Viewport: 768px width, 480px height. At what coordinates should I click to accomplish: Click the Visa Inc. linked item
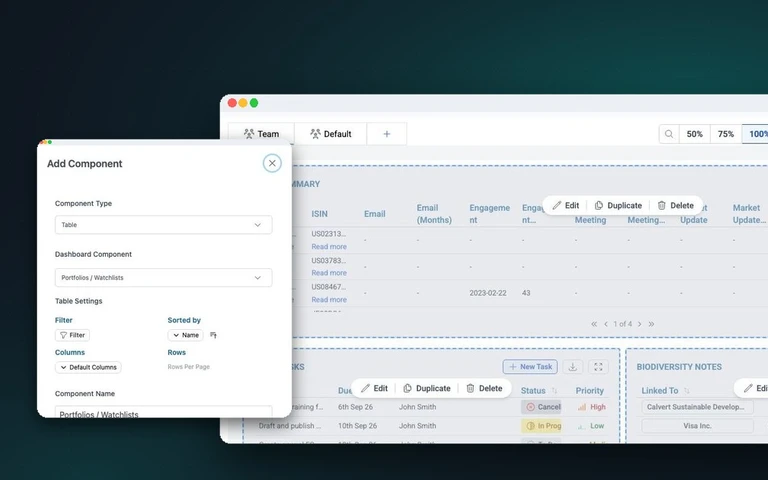pyautogui.click(x=697, y=426)
